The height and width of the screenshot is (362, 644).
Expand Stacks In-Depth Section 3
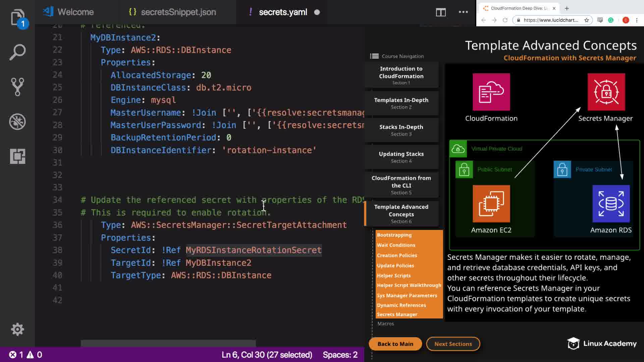pyautogui.click(x=401, y=130)
